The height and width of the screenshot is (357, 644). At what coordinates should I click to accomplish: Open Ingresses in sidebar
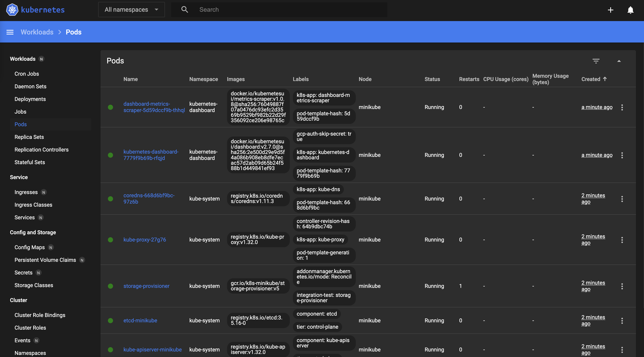[x=26, y=192]
